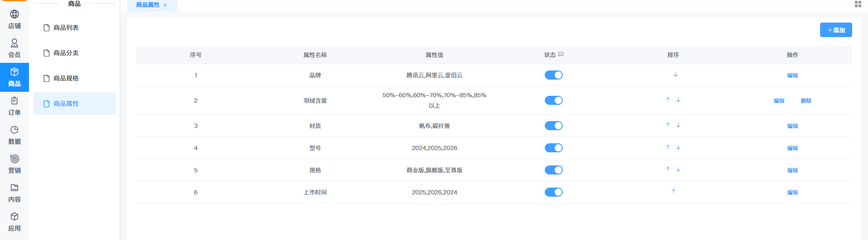
Task: Open the 店铺 sidebar section
Action: pyautogui.click(x=14, y=19)
